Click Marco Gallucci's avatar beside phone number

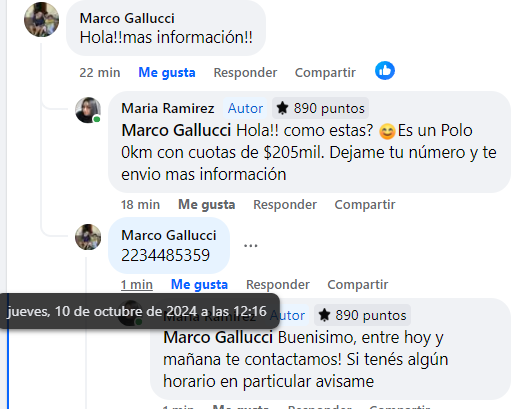click(x=88, y=237)
